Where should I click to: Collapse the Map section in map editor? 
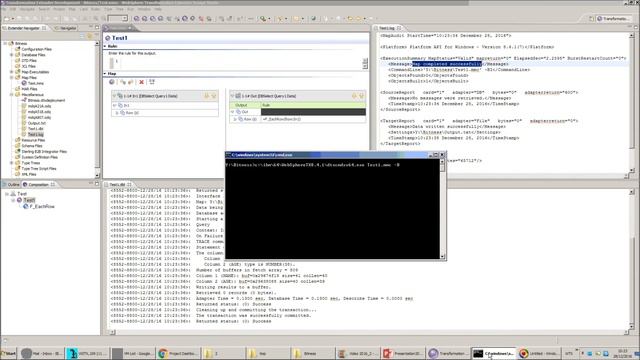coord(105,73)
